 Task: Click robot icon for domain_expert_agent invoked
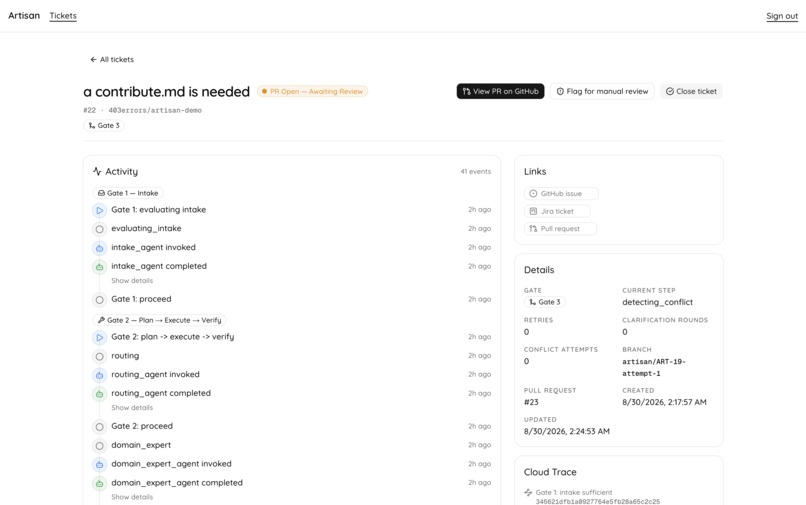[x=100, y=464]
